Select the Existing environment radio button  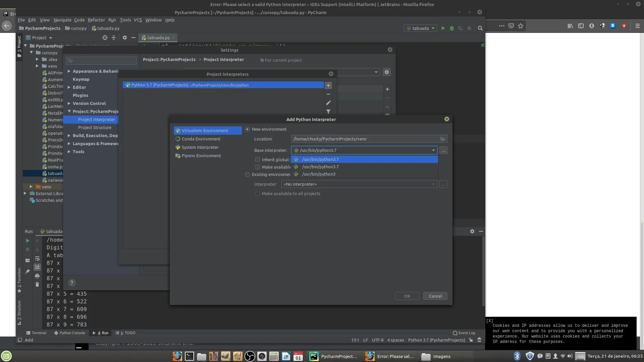click(x=248, y=175)
